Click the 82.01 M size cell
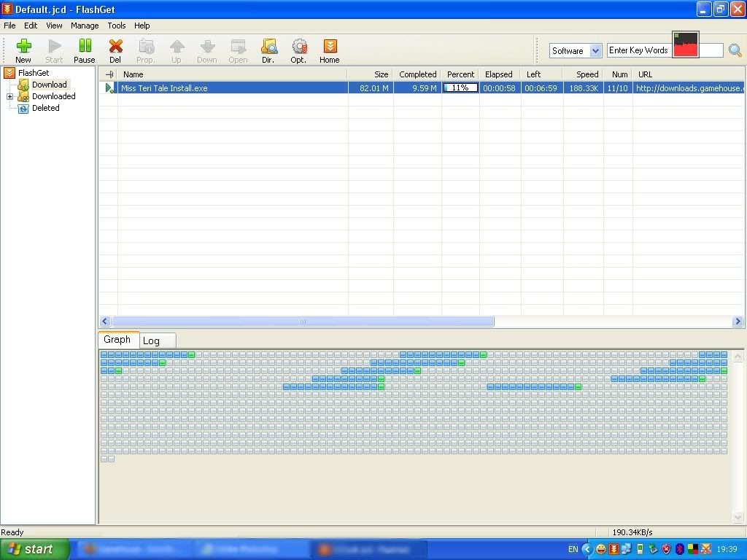The height and width of the screenshot is (560, 747). (x=371, y=88)
